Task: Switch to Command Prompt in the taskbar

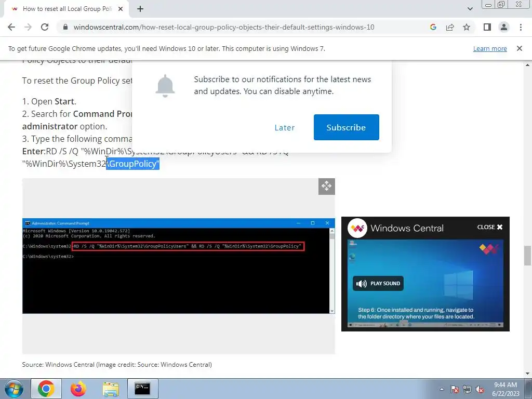Action: pos(142,389)
